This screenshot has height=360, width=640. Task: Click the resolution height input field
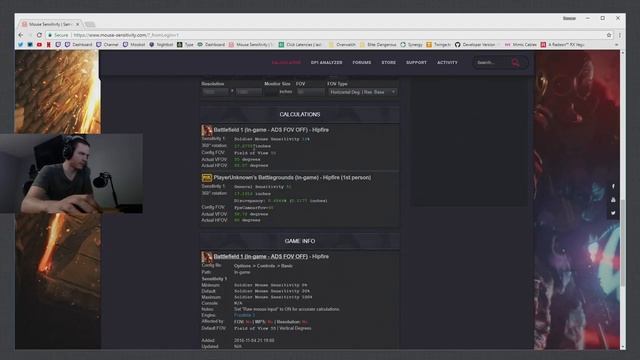(248, 92)
